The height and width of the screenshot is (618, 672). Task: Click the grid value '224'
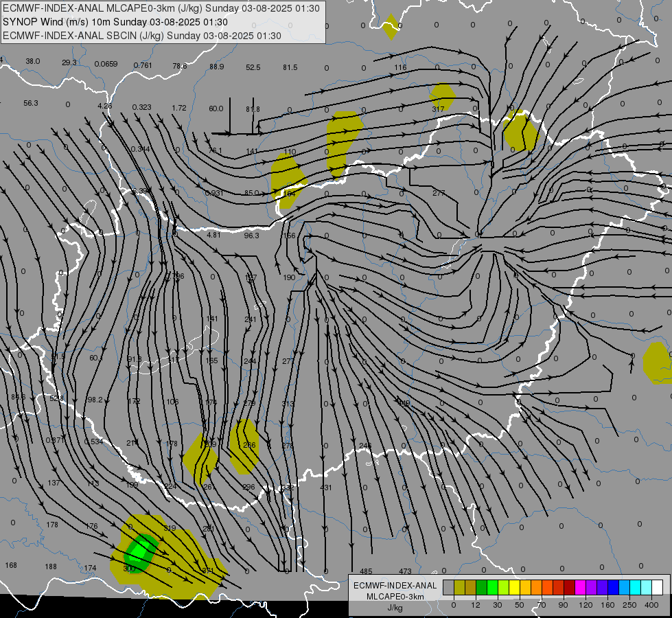[x=170, y=486]
